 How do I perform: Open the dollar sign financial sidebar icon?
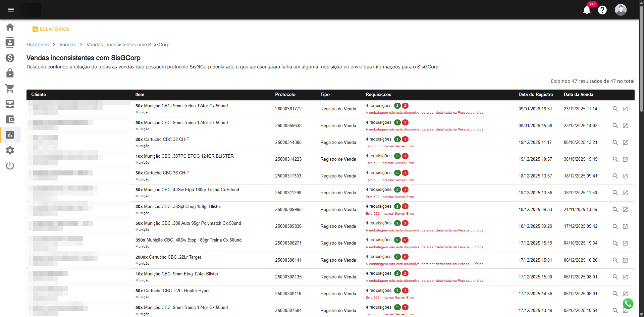click(x=10, y=58)
